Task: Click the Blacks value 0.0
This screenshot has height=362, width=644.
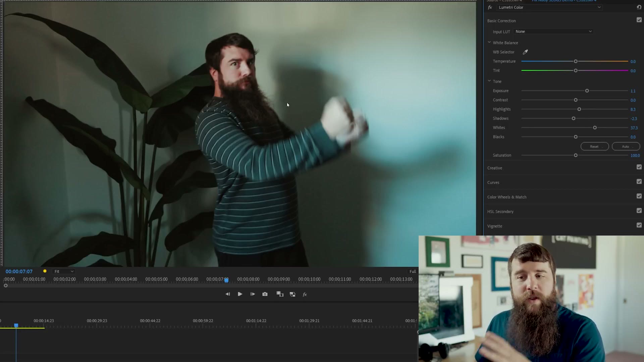Action: tap(633, 137)
